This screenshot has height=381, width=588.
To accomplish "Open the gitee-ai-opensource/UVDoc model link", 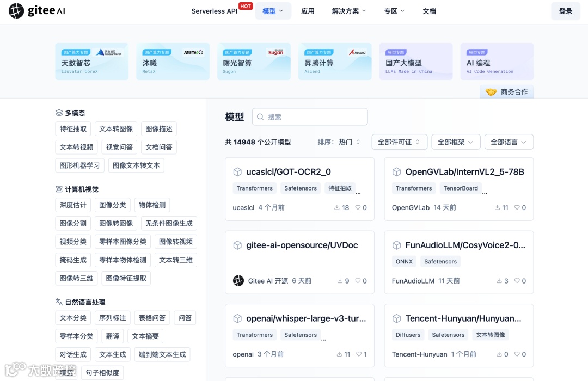I will [x=302, y=245].
